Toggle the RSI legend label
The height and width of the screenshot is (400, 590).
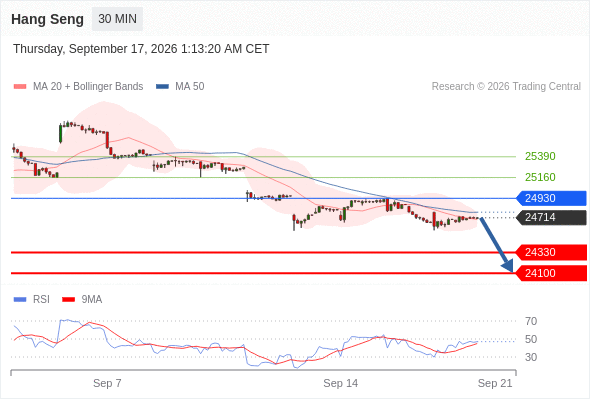coord(41,300)
